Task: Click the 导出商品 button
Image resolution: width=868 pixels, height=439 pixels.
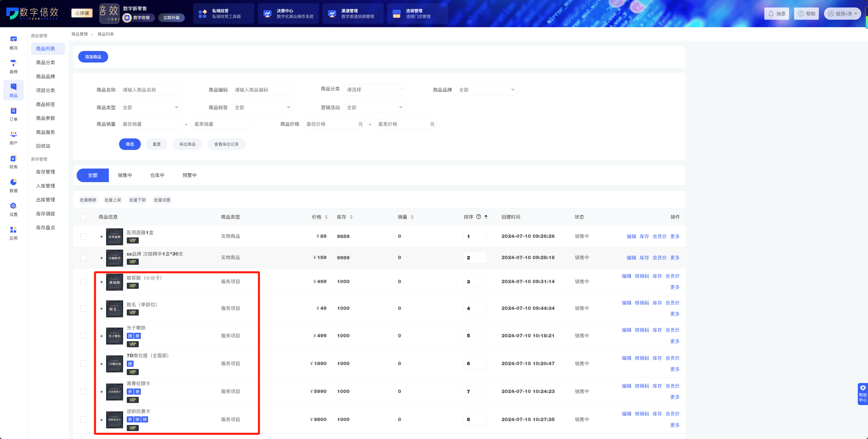Action: tap(187, 144)
